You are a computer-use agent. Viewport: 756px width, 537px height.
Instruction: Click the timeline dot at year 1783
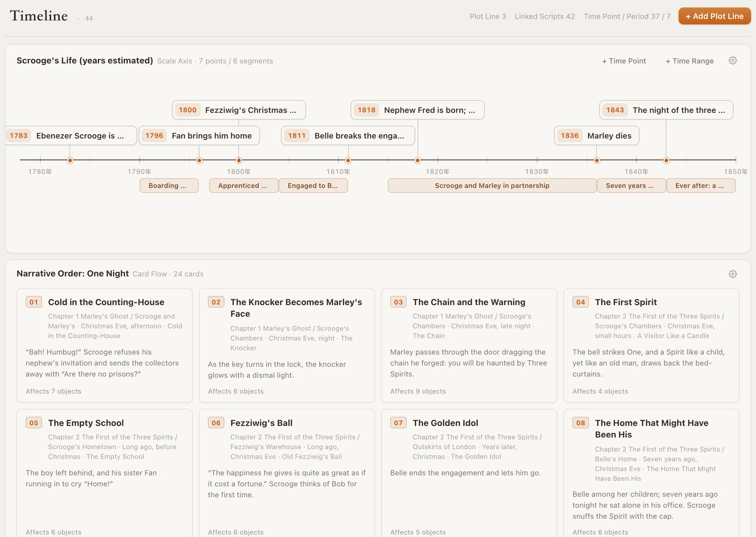click(x=70, y=161)
